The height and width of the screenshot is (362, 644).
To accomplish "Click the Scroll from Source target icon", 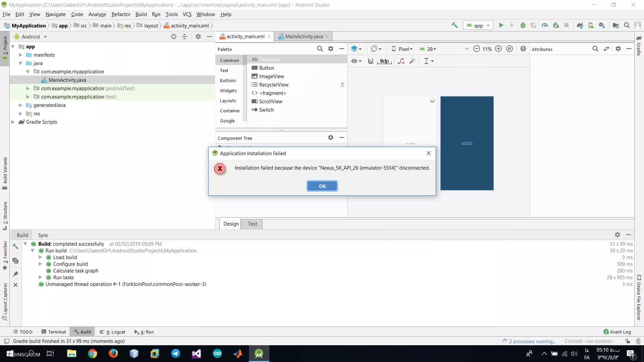I will (174, 37).
